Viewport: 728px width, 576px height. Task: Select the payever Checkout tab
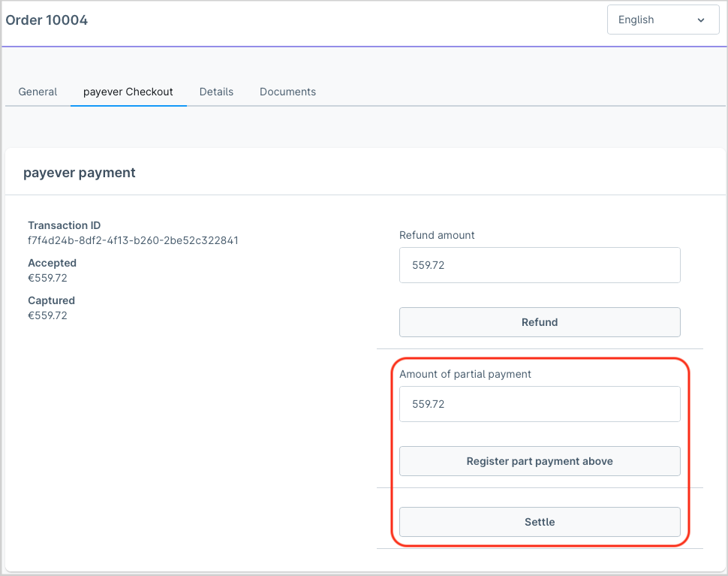click(128, 92)
